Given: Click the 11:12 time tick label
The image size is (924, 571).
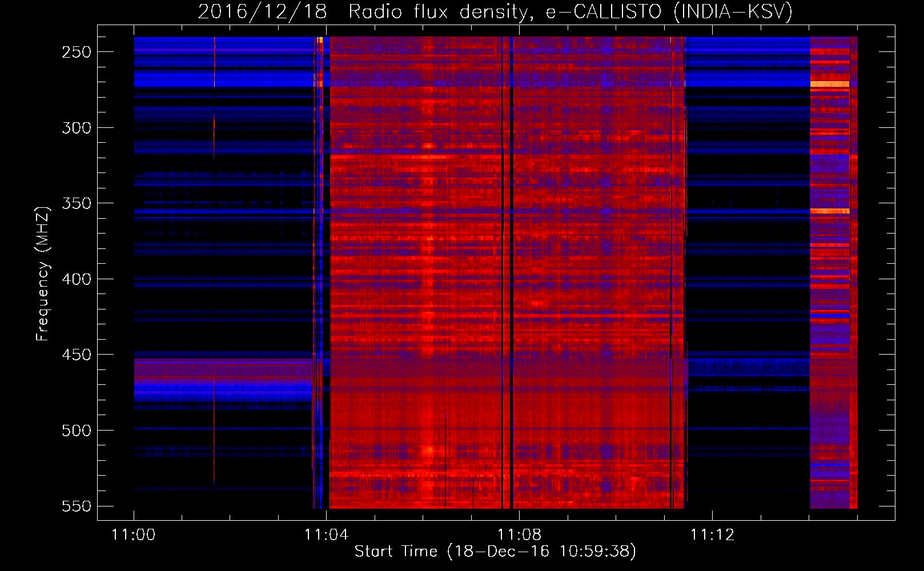Looking at the screenshot, I should 712,535.
